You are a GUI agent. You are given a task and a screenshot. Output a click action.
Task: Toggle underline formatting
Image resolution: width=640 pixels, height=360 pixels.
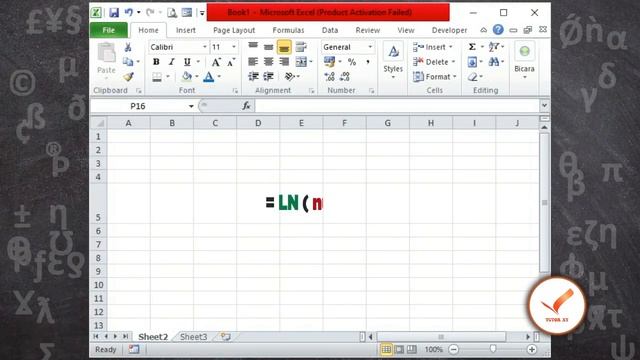point(187,62)
